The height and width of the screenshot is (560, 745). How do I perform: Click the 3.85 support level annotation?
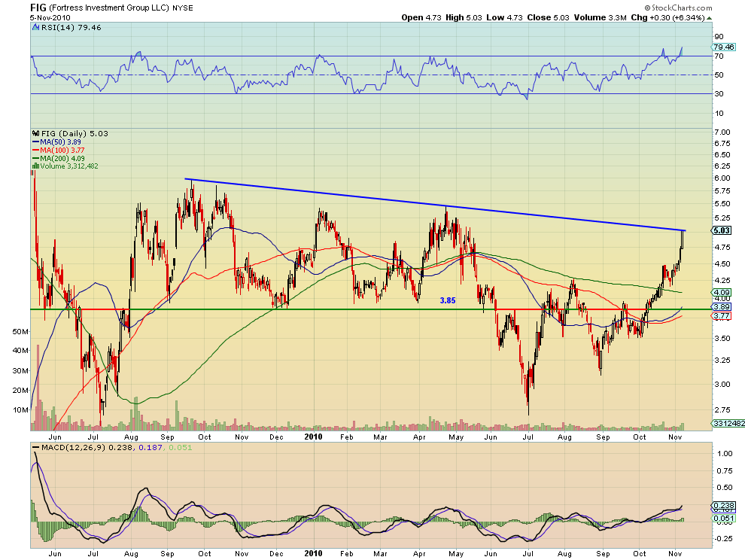pyautogui.click(x=448, y=300)
